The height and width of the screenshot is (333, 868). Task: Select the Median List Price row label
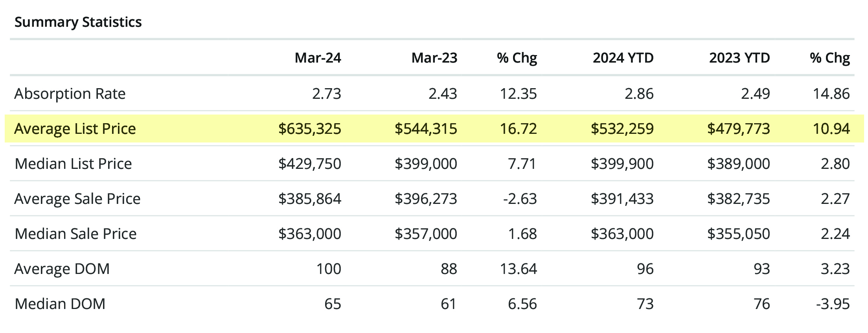[x=73, y=164]
